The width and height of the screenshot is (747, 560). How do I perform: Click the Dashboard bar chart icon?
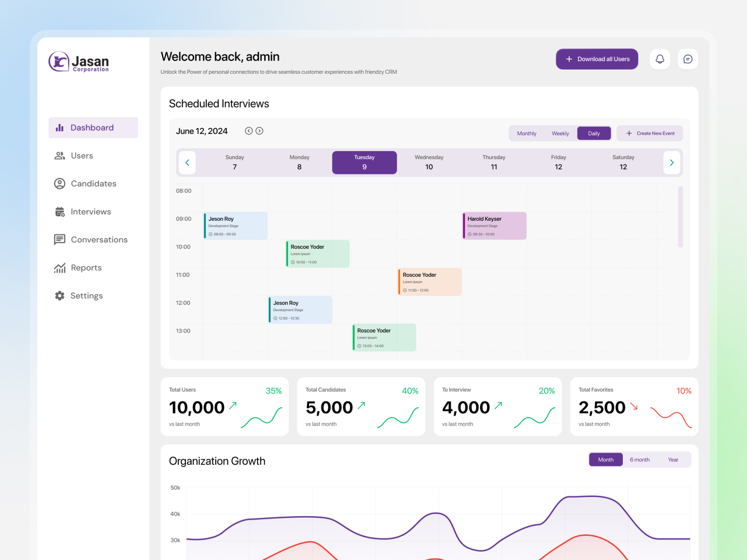60,128
